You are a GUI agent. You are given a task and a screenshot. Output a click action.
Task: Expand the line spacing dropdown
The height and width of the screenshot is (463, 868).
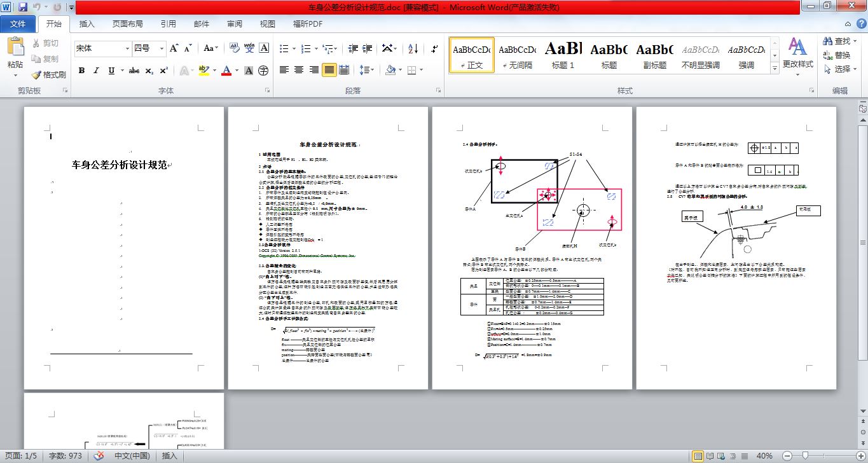point(372,70)
